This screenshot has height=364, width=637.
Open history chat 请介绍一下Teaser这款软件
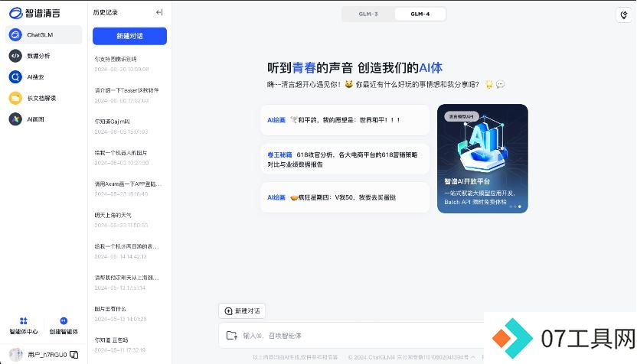click(129, 95)
